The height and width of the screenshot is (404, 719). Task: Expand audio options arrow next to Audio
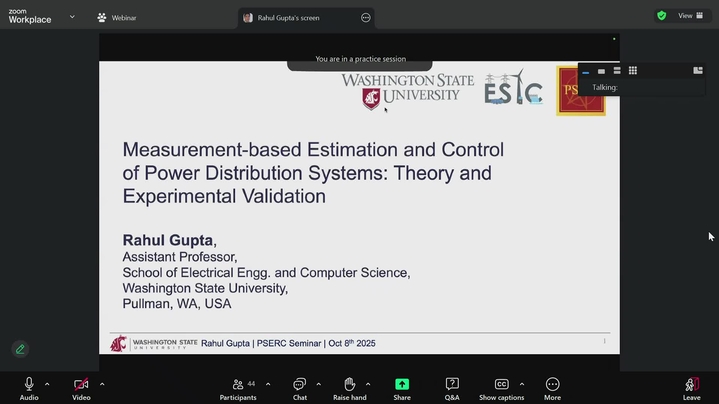47,384
